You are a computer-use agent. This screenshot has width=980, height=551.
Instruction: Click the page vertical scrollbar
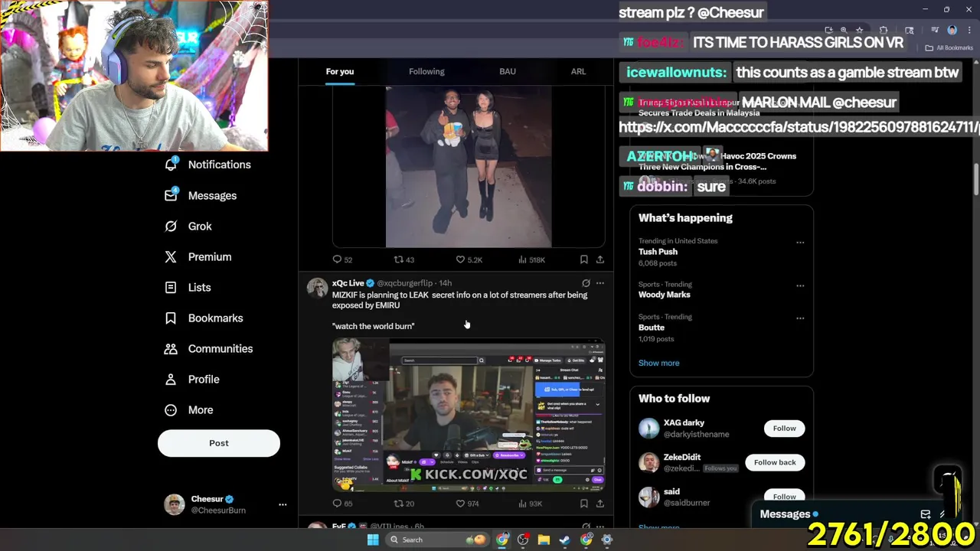pos(976,180)
